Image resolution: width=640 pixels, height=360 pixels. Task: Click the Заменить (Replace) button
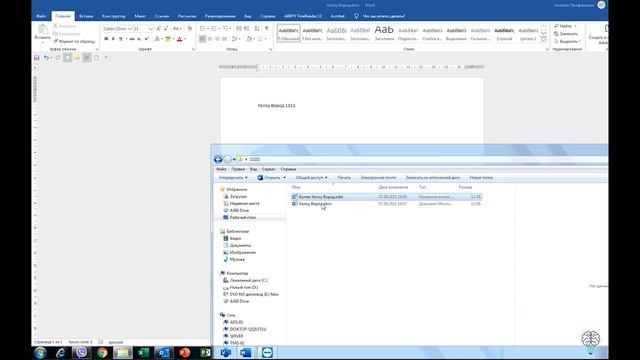coord(566,34)
